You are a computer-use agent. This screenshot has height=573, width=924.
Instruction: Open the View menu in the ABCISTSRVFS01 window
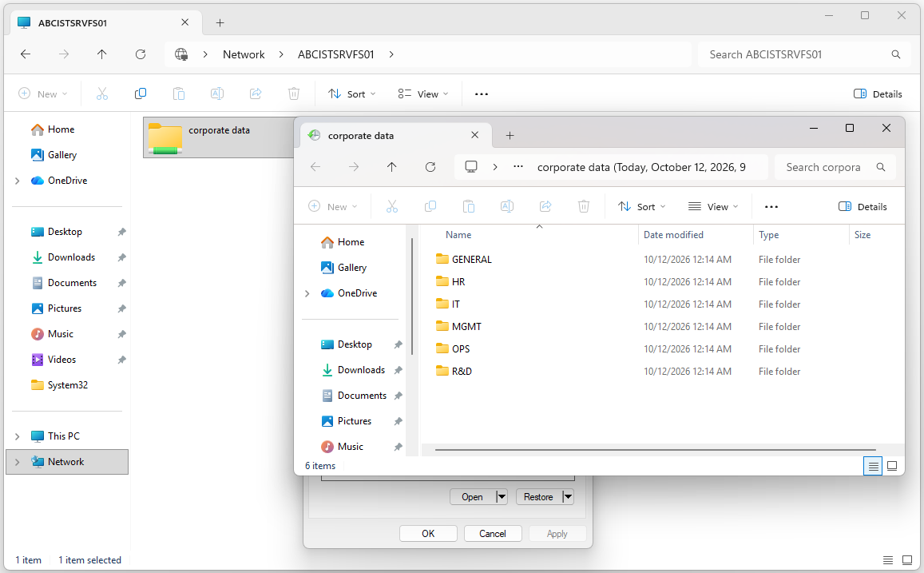click(423, 94)
